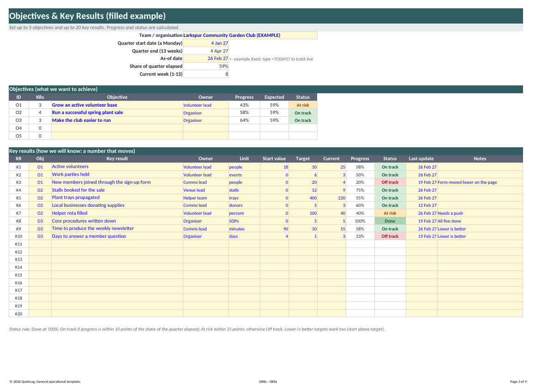Select the empty Key result cell in row K20

tap(117, 314)
